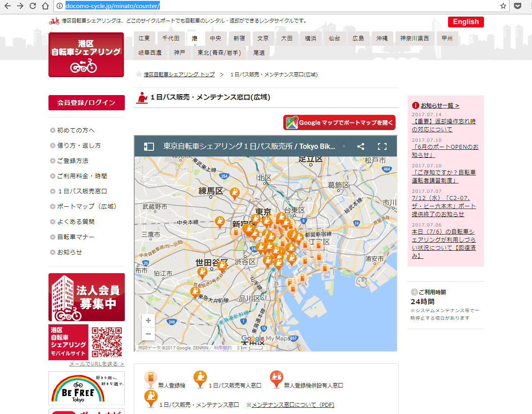This screenshot has width=532, height=414.
Task: Open the お知らせ一覧 link
Action: (x=440, y=105)
